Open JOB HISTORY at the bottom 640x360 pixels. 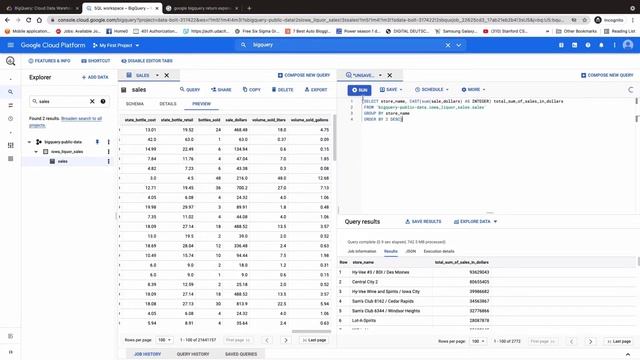147,354
